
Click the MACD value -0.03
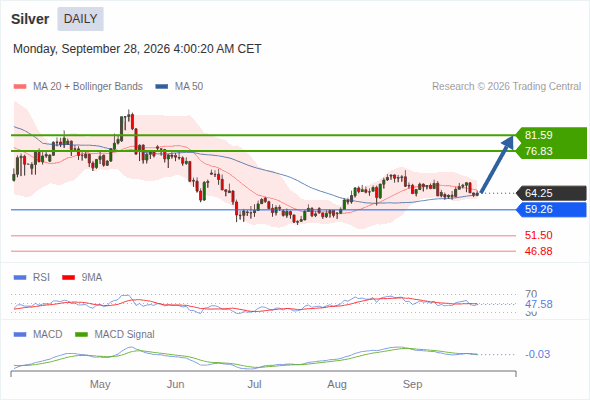(537, 354)
